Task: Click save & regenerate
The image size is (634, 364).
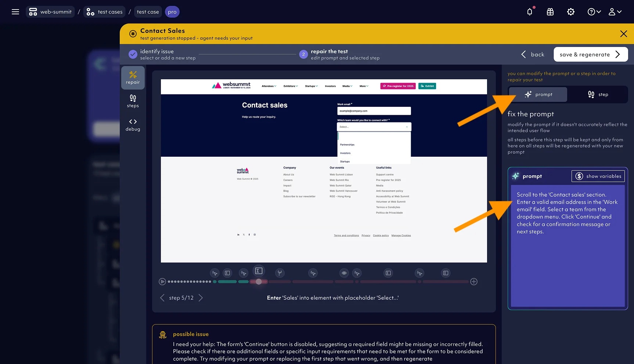Action: click(x=591, y=54)
